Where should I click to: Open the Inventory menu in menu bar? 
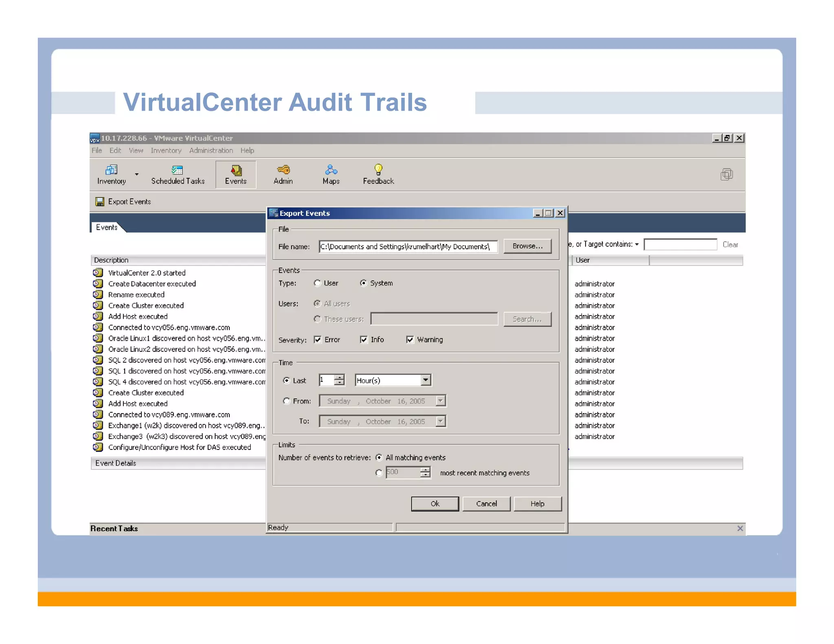click(166, 151)
